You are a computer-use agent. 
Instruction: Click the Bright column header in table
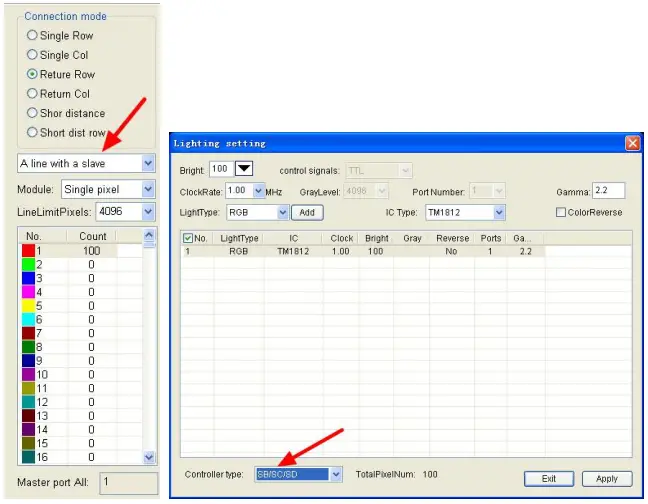[376, 238]
